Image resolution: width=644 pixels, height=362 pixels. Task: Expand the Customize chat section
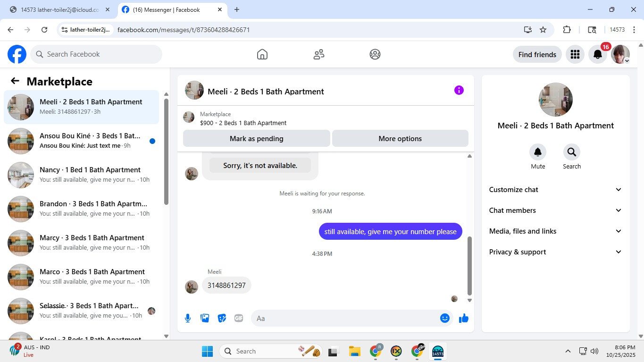pyautogui.click(x=556, y=190)
